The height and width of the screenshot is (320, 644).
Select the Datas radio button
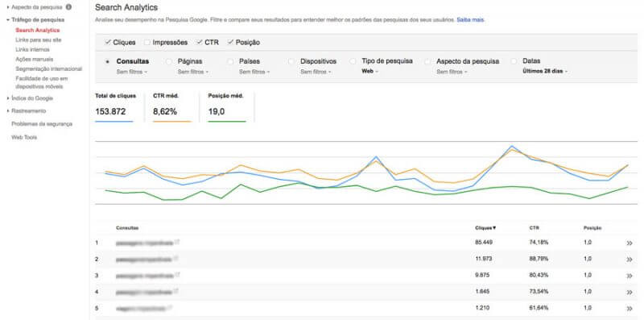514,61
